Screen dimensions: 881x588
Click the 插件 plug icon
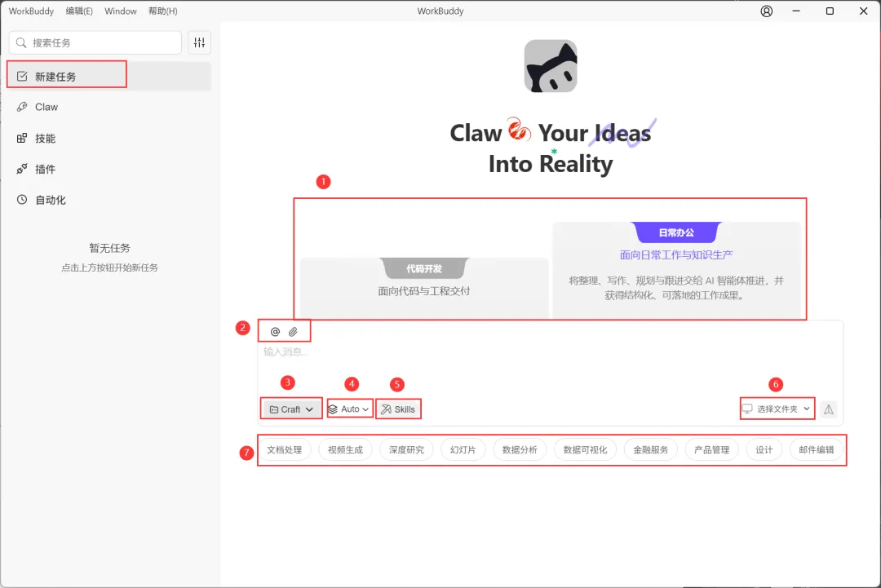click(x=22, y=169)
